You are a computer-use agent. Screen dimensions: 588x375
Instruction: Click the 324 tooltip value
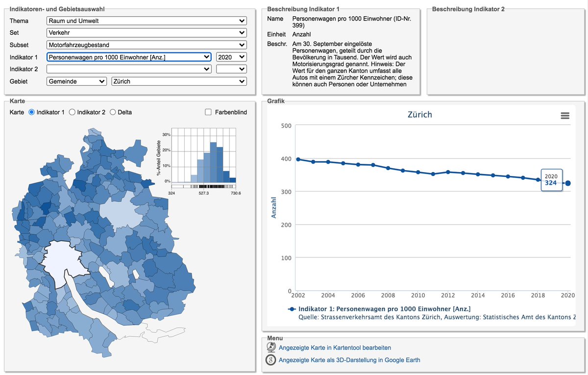coord(551,183)
